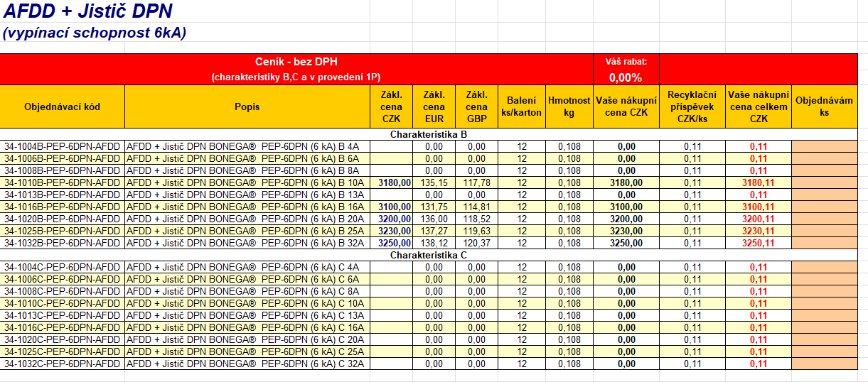Select the CZK base price 3100,00

[391, 207]
